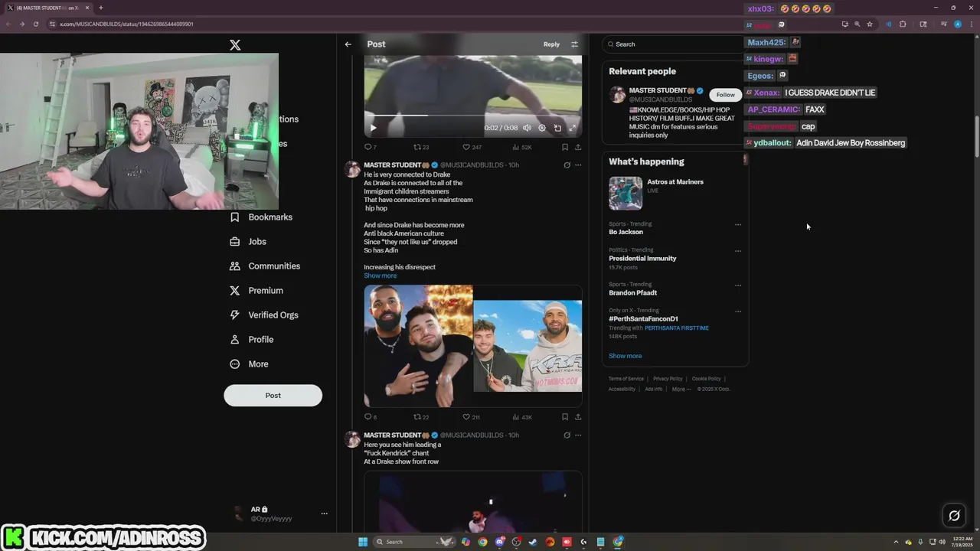Follow MASTER STUDENT in Relevant people
This screenshot has width=980, height=551.
725,95
